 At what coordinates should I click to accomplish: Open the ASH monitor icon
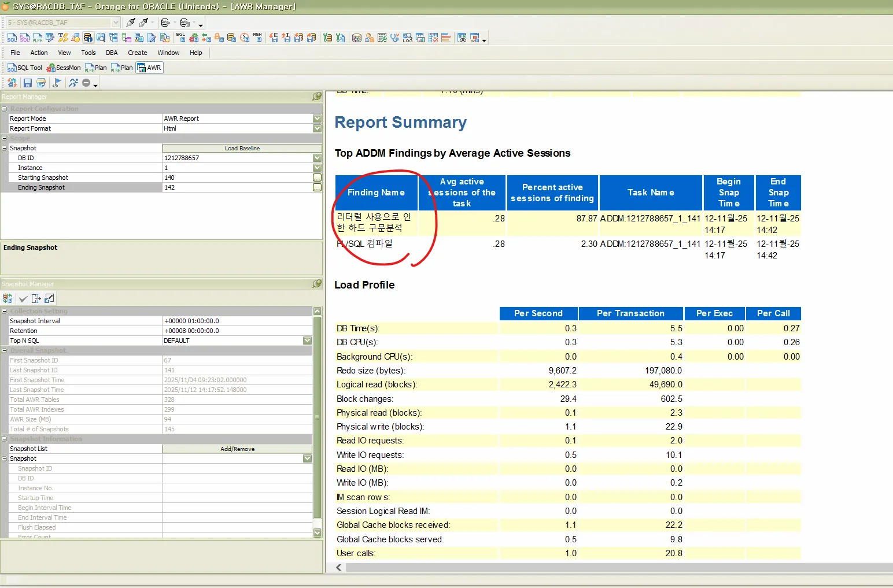pos(257,37)
